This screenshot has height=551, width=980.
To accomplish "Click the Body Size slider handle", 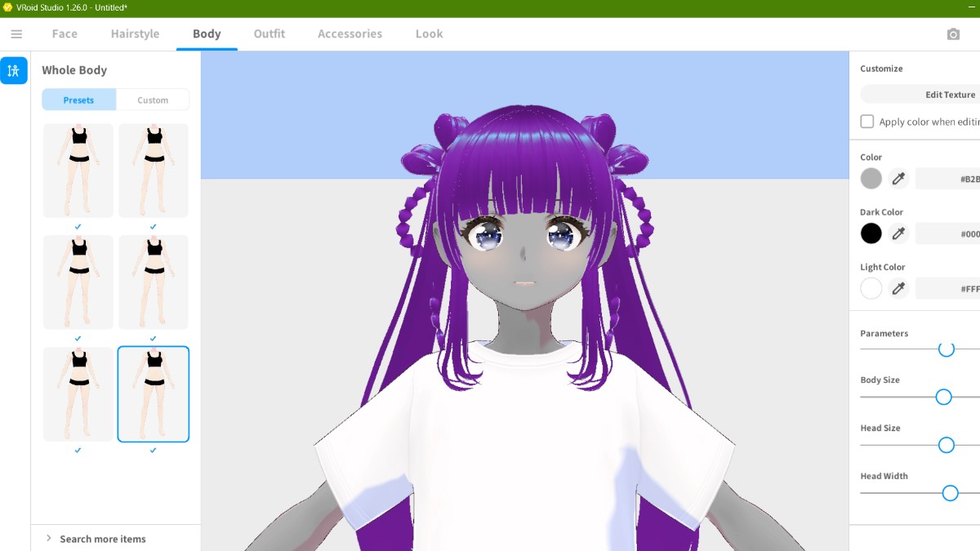I will 943,398.
